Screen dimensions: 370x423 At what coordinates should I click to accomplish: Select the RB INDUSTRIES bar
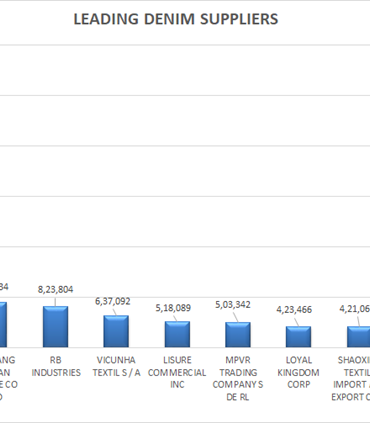(x=55, y=327)
